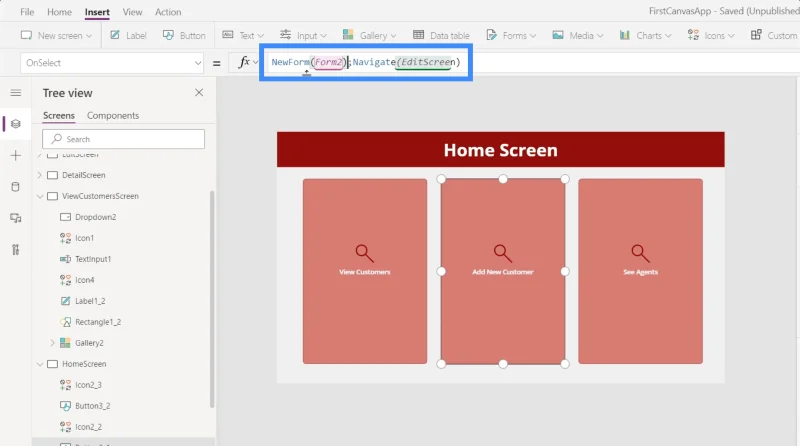Screen dimensions: 800x446
Task: Close the Tree view panel
Action: point(199,92)
